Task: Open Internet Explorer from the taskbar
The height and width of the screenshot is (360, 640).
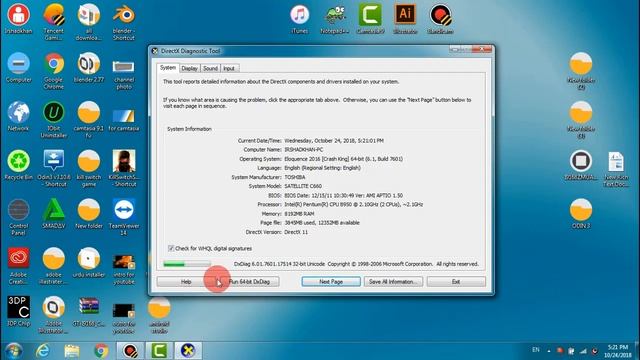Action: (x=42, y=351)
